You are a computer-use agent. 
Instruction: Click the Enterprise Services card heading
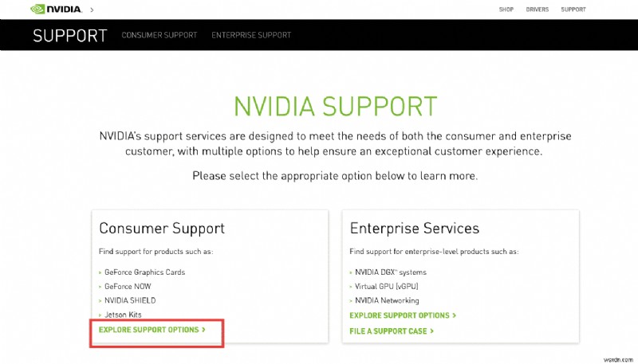(414, 229)
